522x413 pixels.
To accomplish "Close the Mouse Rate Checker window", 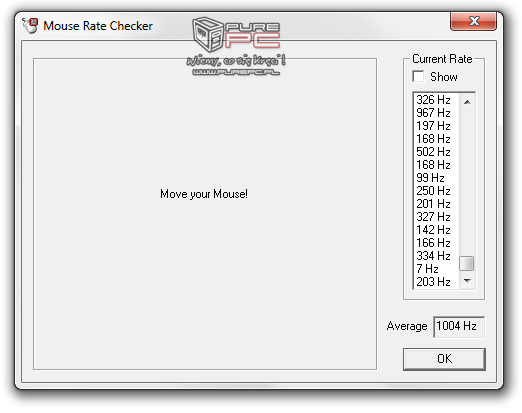I will [473, 21].
